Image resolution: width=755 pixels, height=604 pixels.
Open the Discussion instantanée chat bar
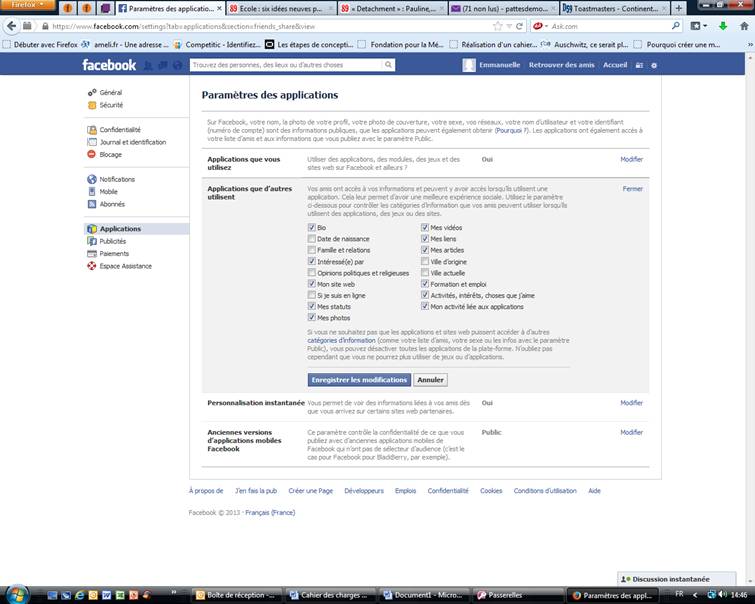pos(677,578)
